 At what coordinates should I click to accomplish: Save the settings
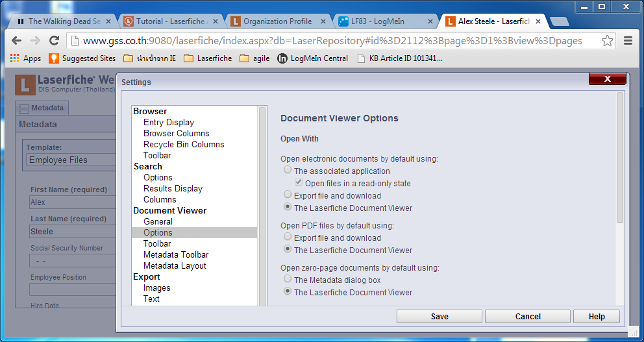(x=439, y=317)
